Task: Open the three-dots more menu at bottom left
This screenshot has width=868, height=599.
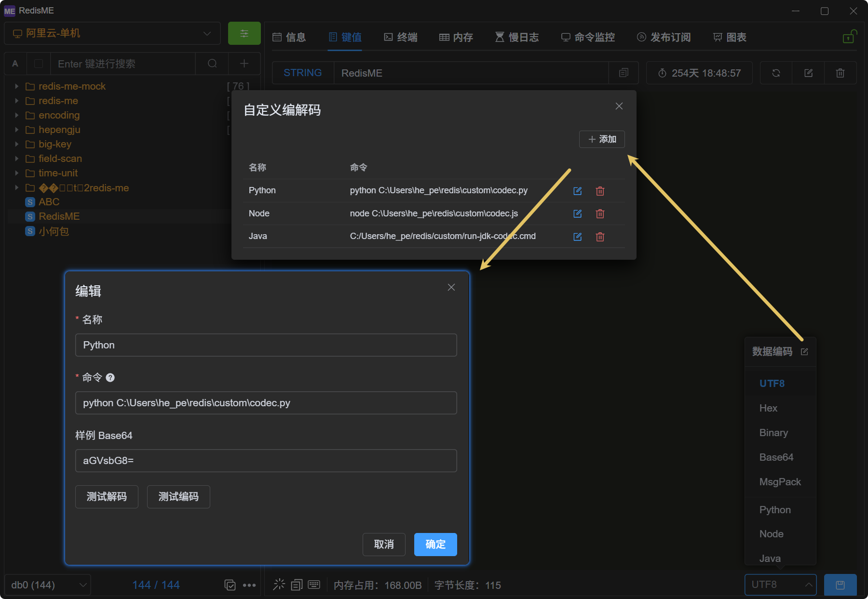Action: click(x=249, y=585)
